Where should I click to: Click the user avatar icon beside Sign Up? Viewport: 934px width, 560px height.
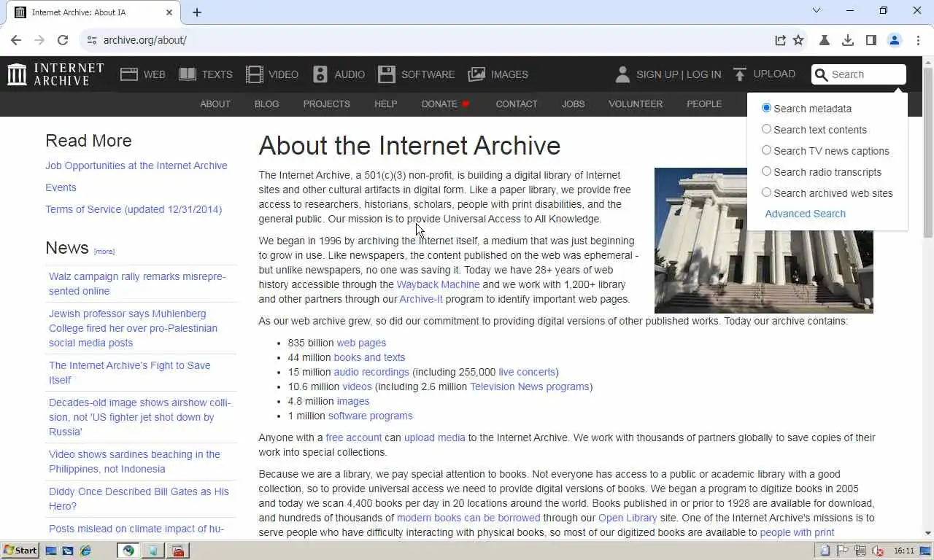pyautogui.click(x=622, y=74)
